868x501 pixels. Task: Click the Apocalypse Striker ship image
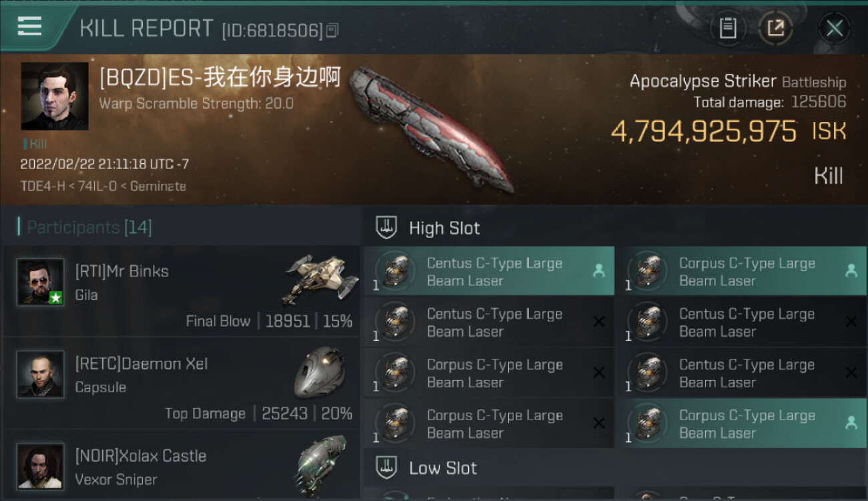[x=431, y=128]
